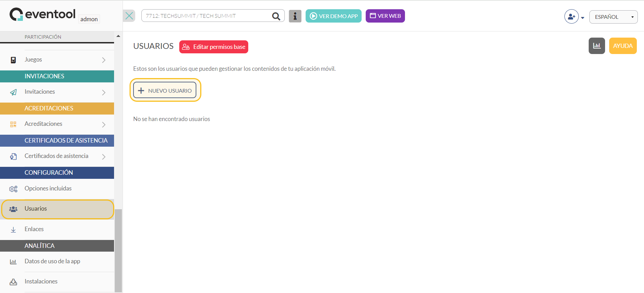Click the VER DEMO APP button
Screen dimensions: 644x293
334,16
